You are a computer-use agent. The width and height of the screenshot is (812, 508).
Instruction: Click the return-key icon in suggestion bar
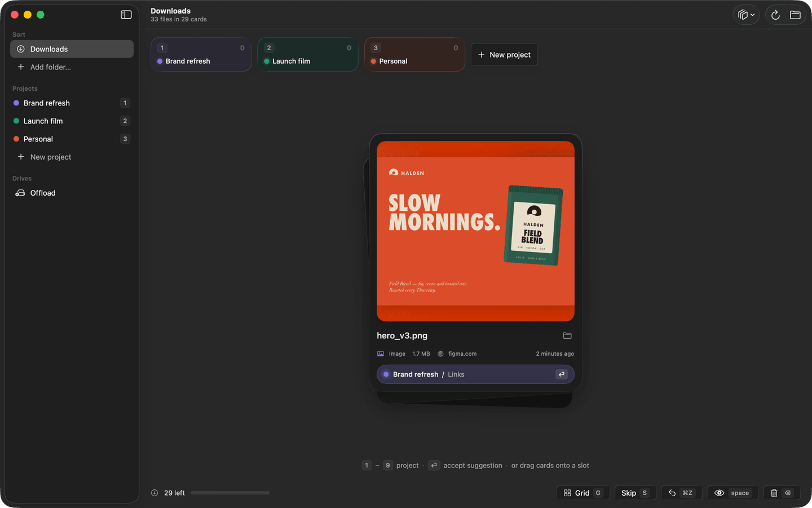click(x=562, y=374)
